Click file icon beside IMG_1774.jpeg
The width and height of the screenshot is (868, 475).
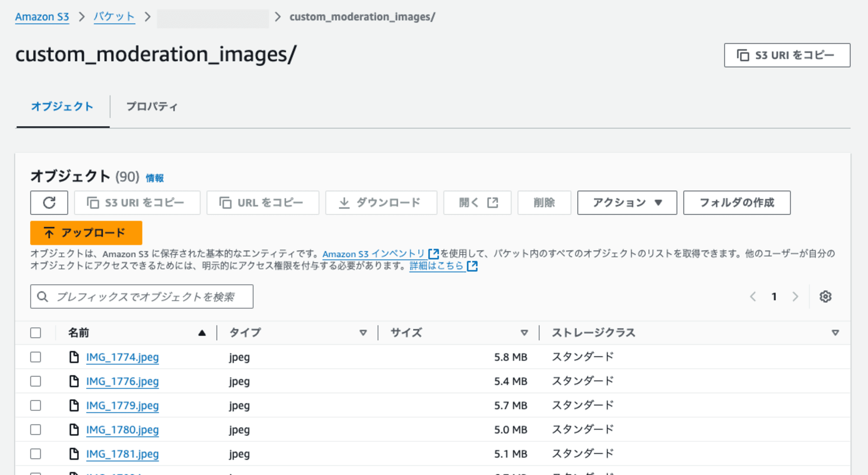74,357
